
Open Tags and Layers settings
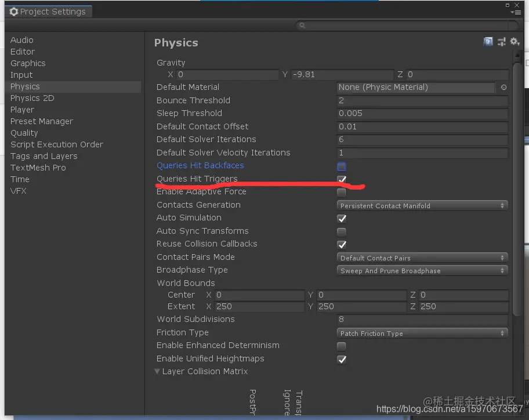[x=44, y=156]
